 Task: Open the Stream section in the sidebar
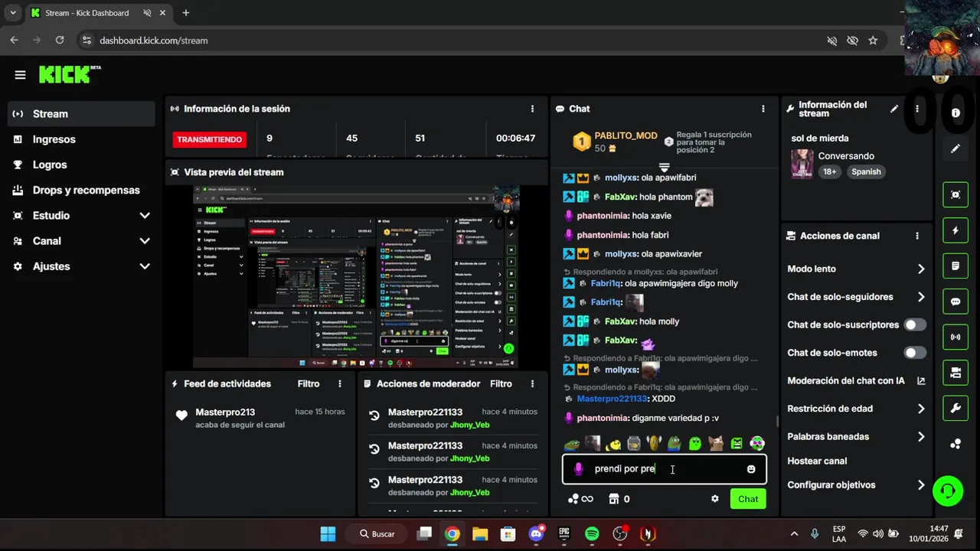tap(81, 114)
